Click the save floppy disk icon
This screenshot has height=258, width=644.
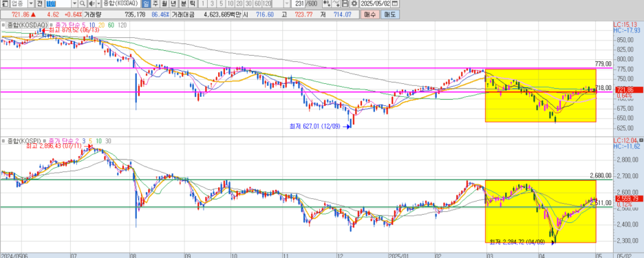pos(345,3)
